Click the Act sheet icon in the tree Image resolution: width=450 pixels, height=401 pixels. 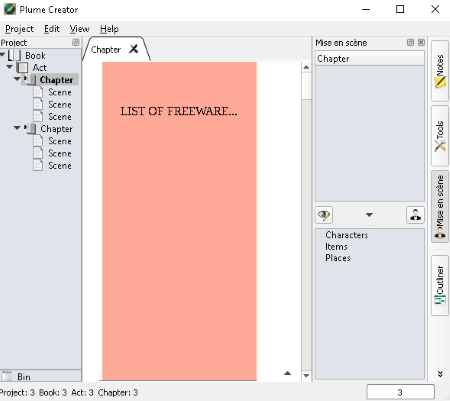click(22, 68)
